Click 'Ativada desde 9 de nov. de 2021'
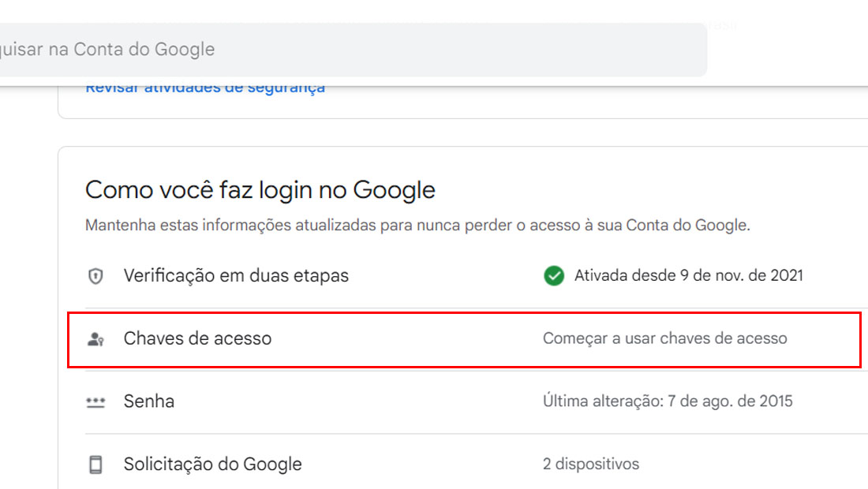Image resolution: width=868 pixels, height=489 pixels. tap(689, 275)
